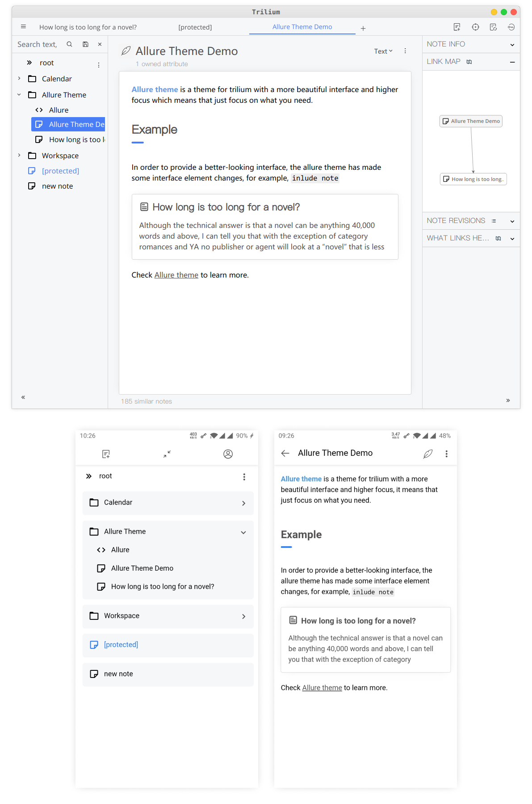Collapse the left sidebar with the double-left arrow
The height and width of the screenshot is (804, 532).
click(x=23, y=397)
